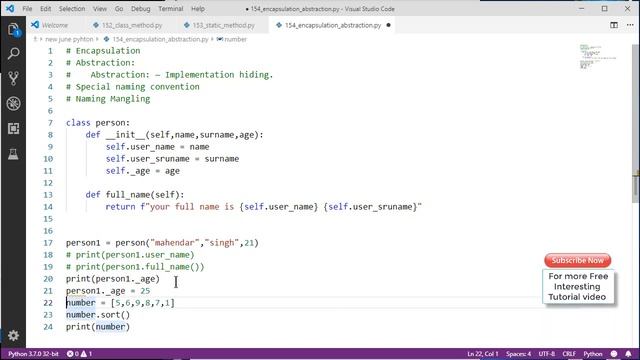Click line number 7 in gutter
The height and width of the screenshot is (360, 640).
50,123
